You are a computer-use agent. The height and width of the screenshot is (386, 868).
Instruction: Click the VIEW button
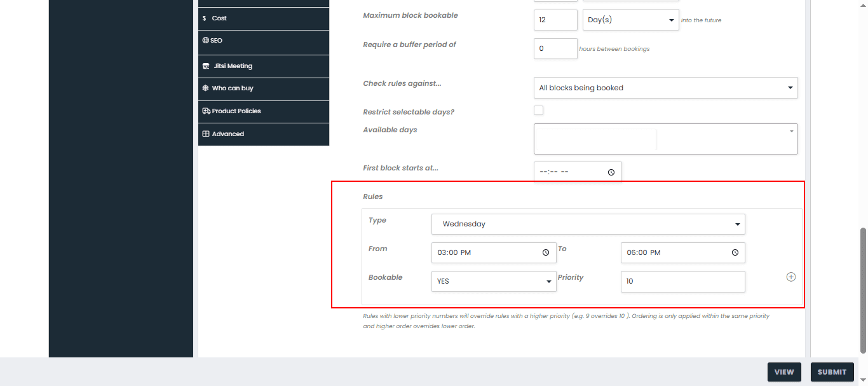[x=784, y=372]
